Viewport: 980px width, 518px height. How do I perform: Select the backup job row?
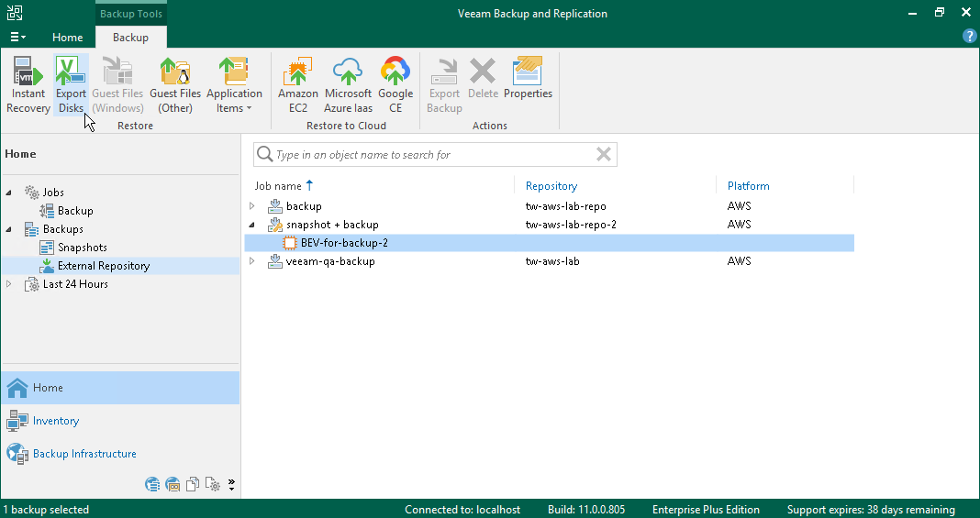[x=550, y=206]
